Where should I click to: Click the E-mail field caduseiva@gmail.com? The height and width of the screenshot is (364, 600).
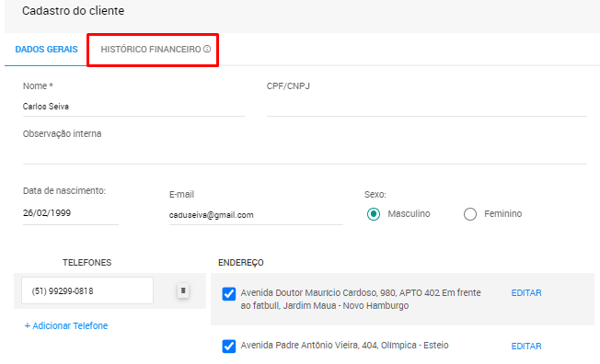click(x=256, y=215)
